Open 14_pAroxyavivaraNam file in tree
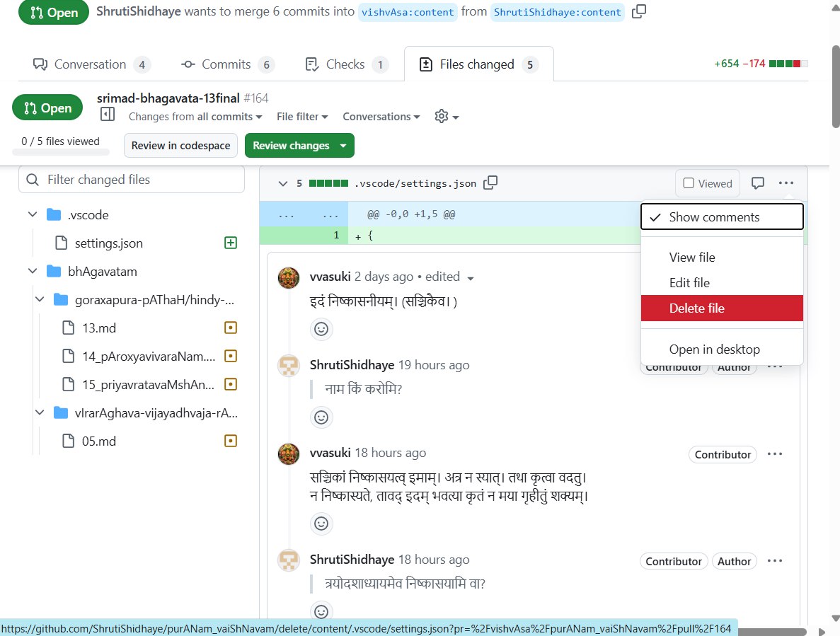The image size is (840, 636). [149, 356]
